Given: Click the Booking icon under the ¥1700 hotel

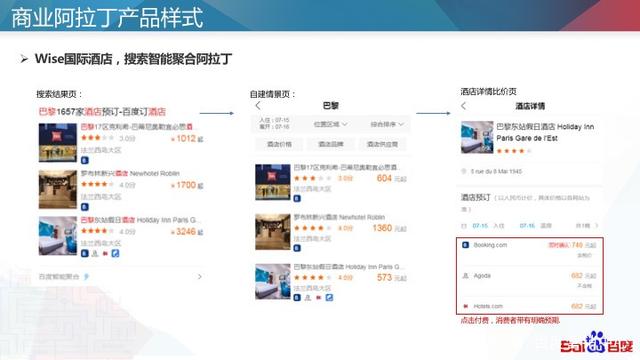Looking at the screenshot, I should tap(84, 207).
